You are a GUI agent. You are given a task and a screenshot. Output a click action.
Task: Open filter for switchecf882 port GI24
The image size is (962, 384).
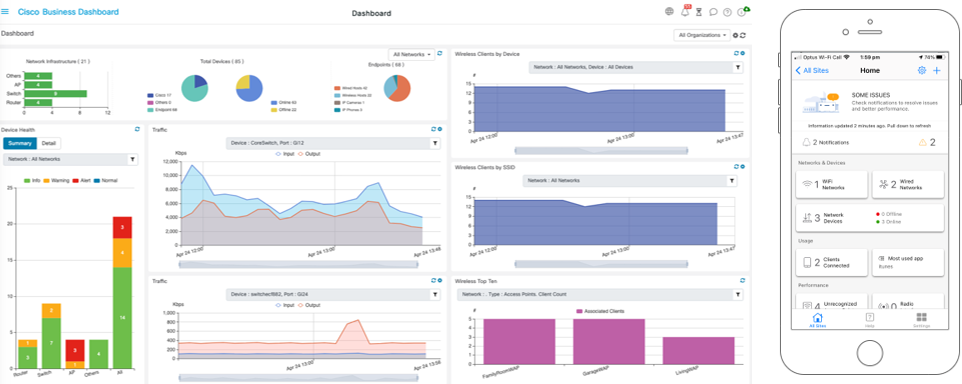coord(434,294)
